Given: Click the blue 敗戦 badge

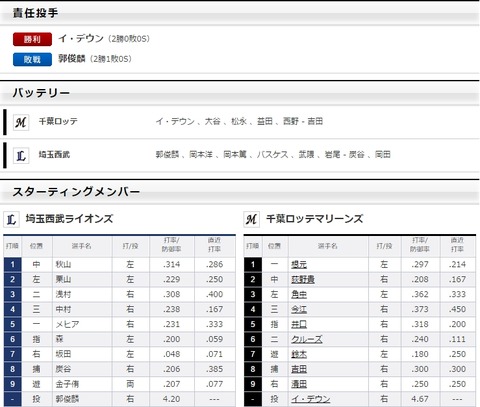Looking at the screenshot, I should coord(32,59).
